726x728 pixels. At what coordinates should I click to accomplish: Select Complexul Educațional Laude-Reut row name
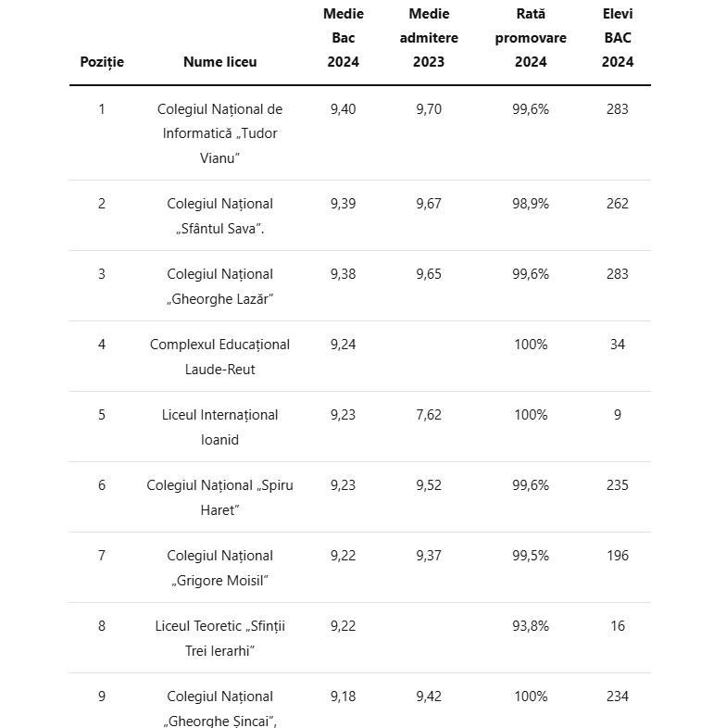pyautogui.click(x=220, y=357)
